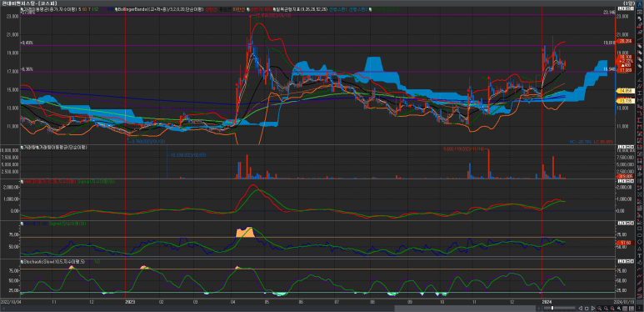The height and width of the screenshot is (312, 644).
Task: Click the 319,805 volume value tag
Action: [626, 176]
